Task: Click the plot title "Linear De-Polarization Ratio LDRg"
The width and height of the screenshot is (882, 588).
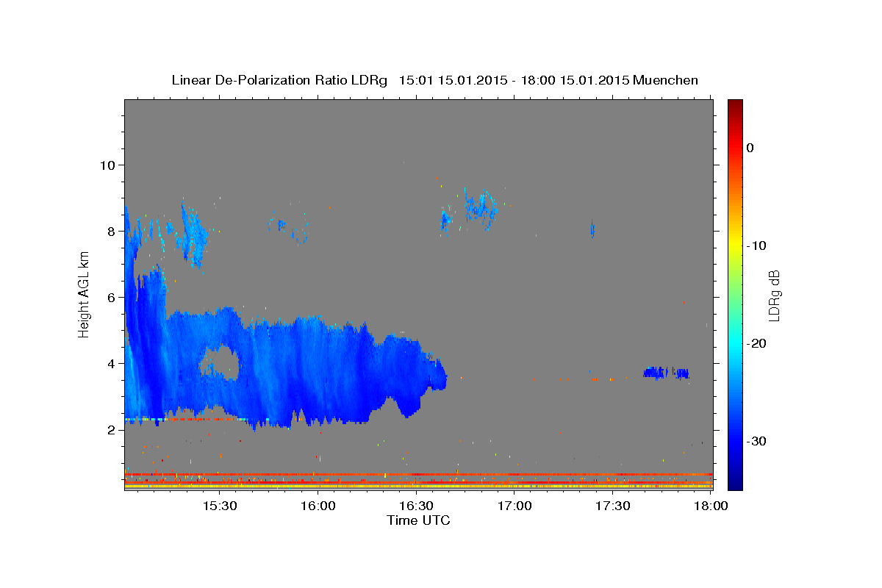Action: tap(279, 80)
